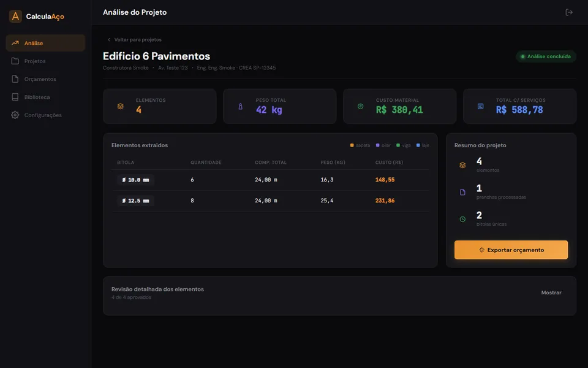
Task: Click the cost value 148,55
Action: coord(385,180)
